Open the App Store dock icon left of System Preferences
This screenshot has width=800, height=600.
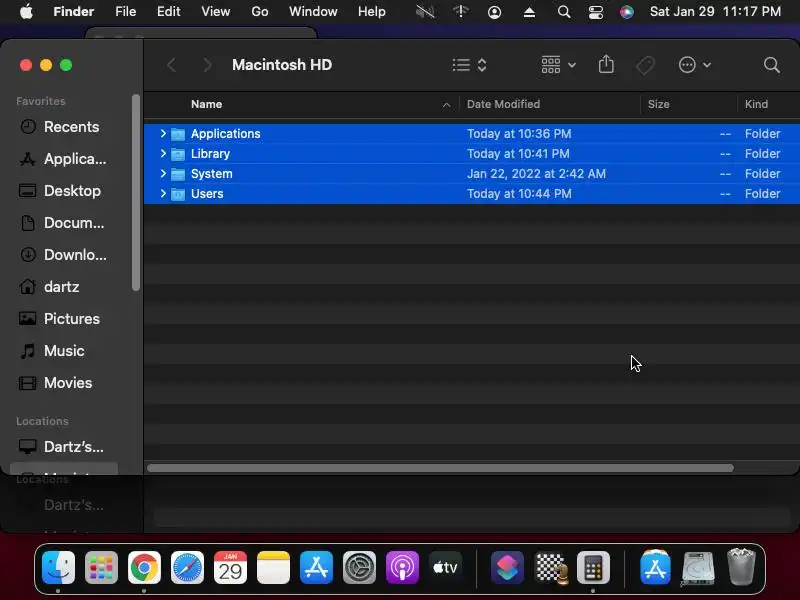316,567
